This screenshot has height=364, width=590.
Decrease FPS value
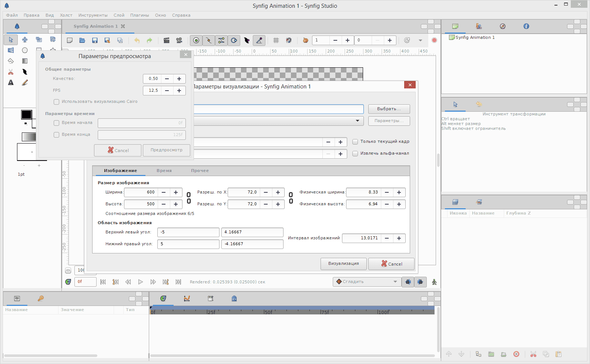167,91
